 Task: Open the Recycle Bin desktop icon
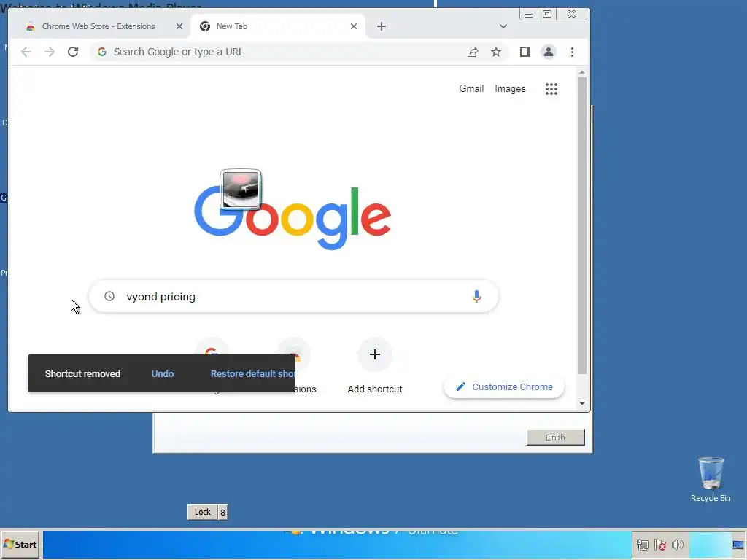[711, 479]
